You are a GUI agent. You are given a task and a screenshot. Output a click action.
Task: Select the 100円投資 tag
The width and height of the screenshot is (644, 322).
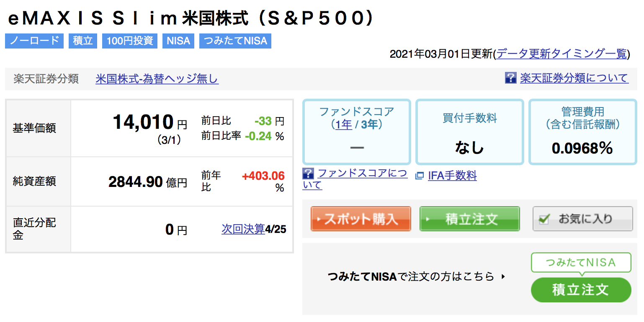point(130,41)
